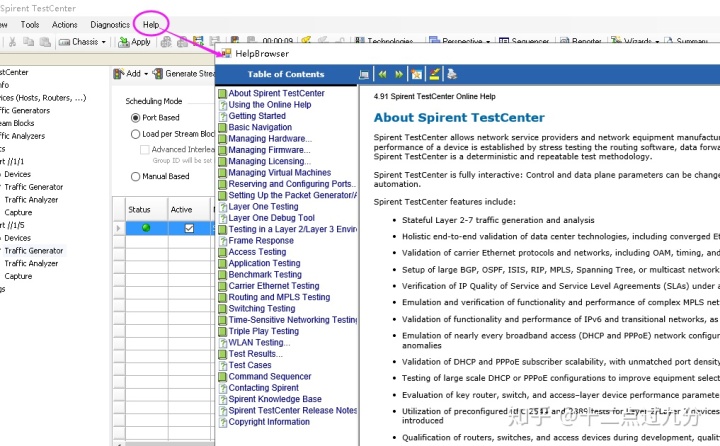Open Routing and MPLS Testing topic
Image resolution: width=720 pixels, height=446 pixels.
[279, 298]
